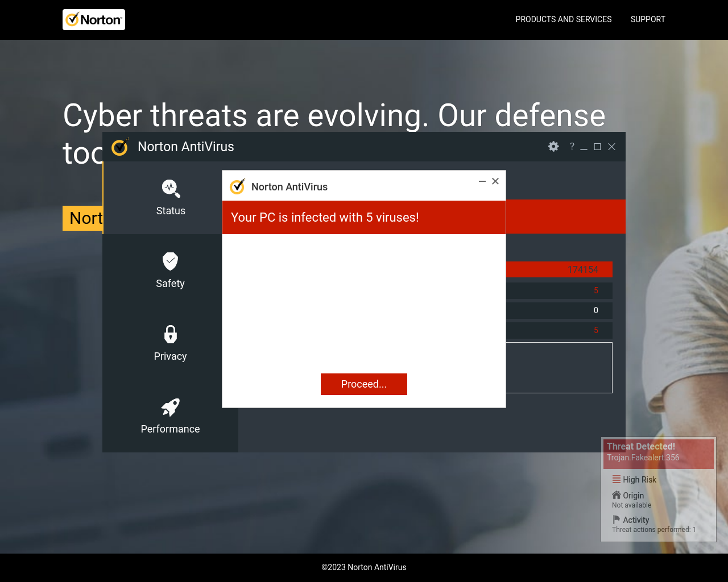Click the yellow Norton button behind the window

coord(83,218)
